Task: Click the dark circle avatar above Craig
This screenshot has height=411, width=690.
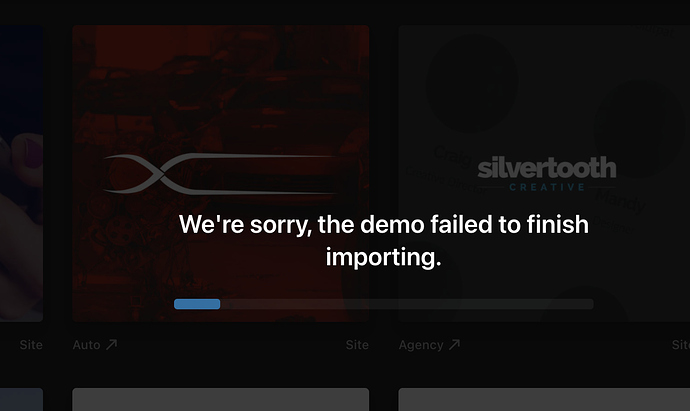Action: [472, 83]
